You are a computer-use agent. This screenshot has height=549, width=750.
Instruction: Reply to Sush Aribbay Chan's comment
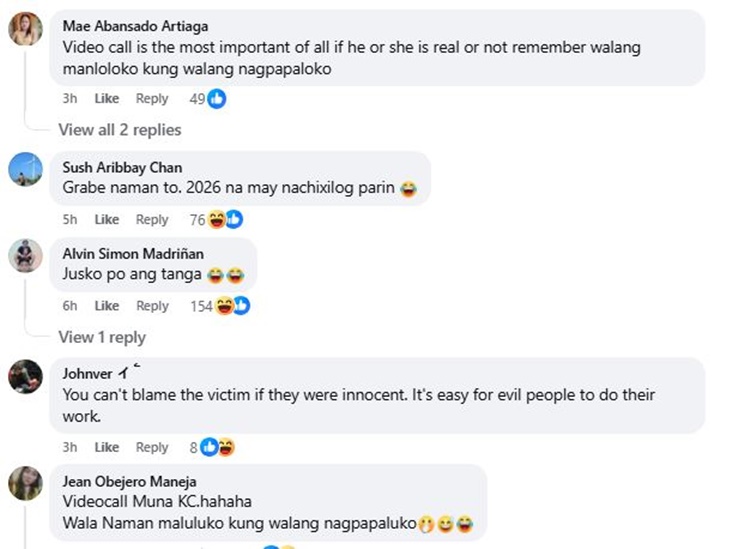click(x=152, y=220)
